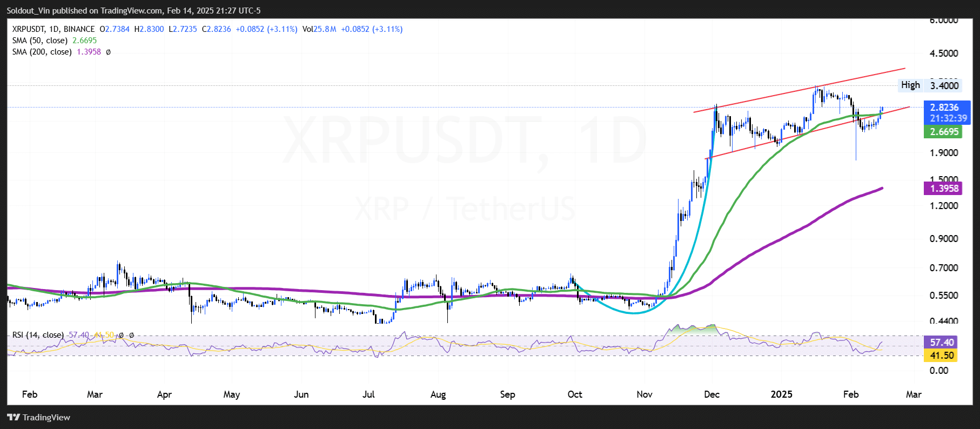The height and width of the screenshot is (429, 980).
Task: Click the 0.9000 price axis label
Action: click(x=944, y=239)
